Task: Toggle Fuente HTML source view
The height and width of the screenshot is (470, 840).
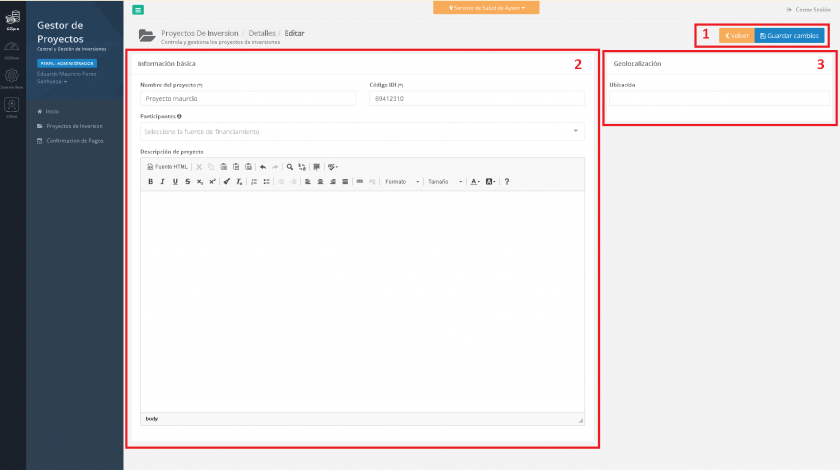Action: pos(167,167)
